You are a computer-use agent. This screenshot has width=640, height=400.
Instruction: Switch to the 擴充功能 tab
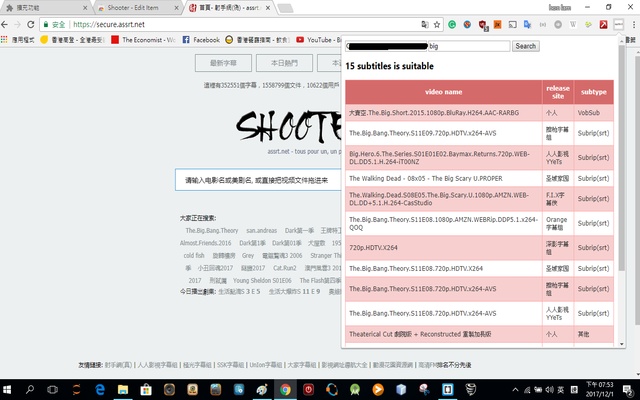click(45, 8)
